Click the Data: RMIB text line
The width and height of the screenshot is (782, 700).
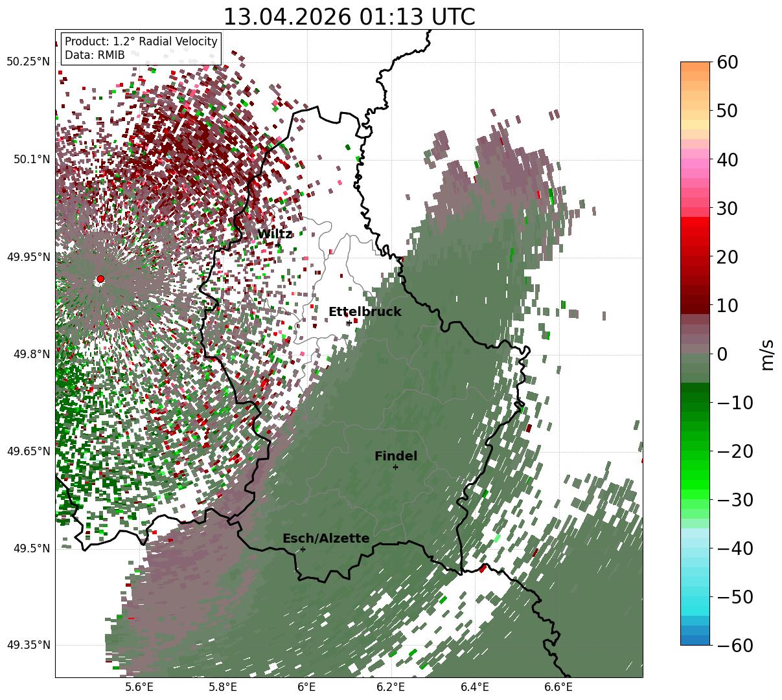(95, 56)
